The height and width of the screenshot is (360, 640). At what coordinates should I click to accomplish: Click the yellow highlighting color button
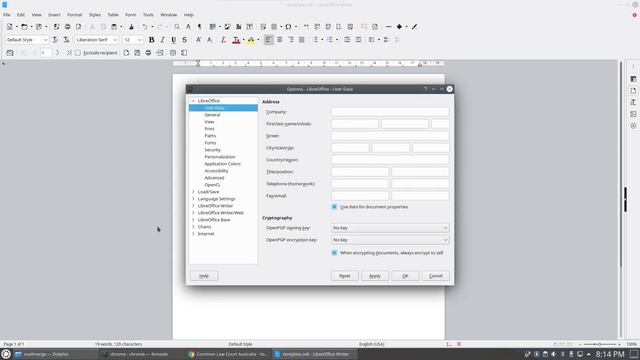coord(251,40)
